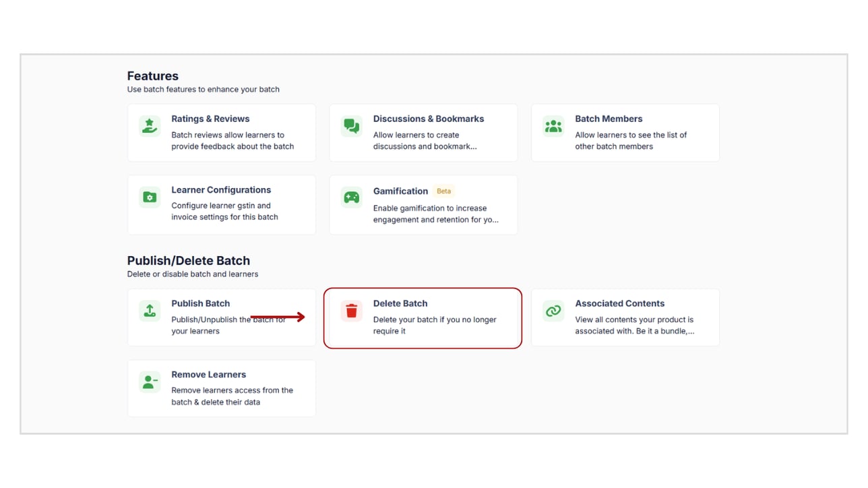Click the Gamification controller icon

point(352,197)
